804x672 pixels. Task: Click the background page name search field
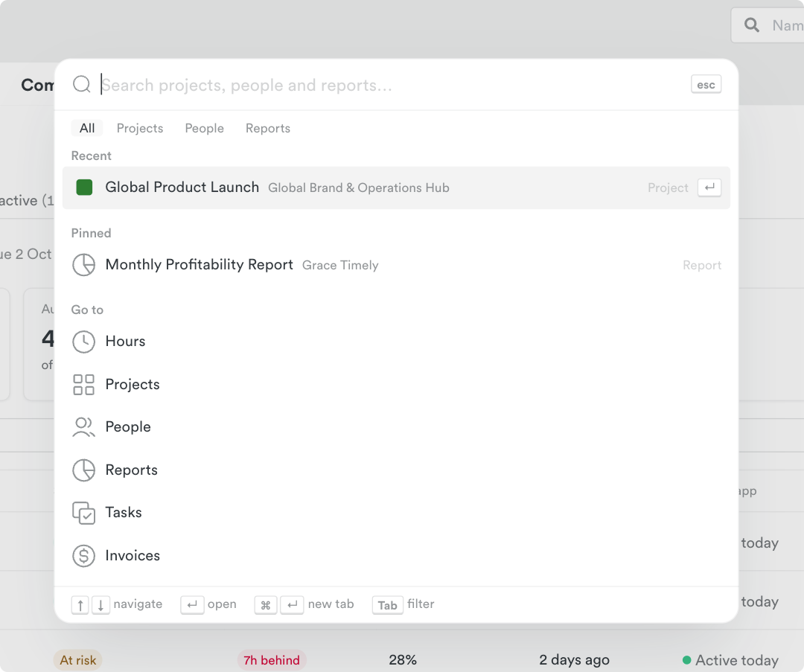(x=768, y=25)
